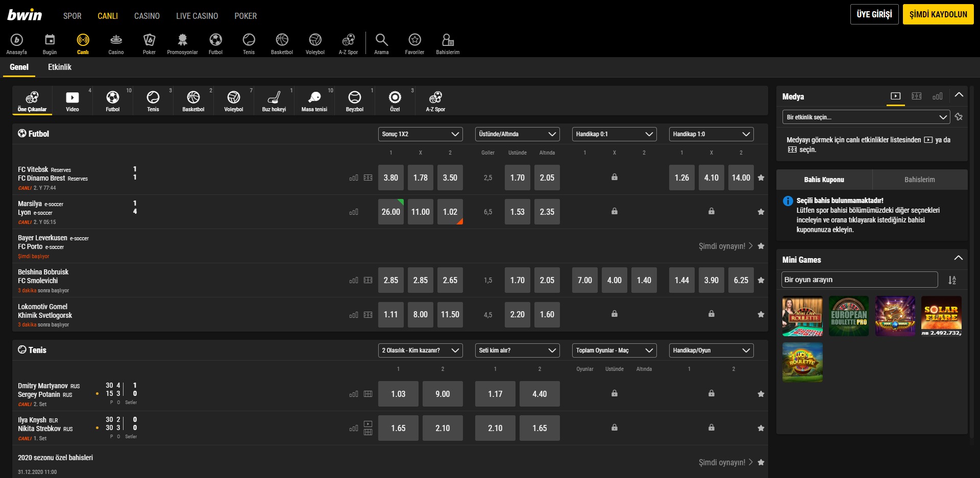Open video stream icon for Ilya Knysh match
Image resolution: width=980 pixels, height=478 pixels.
tap(368, 424)
